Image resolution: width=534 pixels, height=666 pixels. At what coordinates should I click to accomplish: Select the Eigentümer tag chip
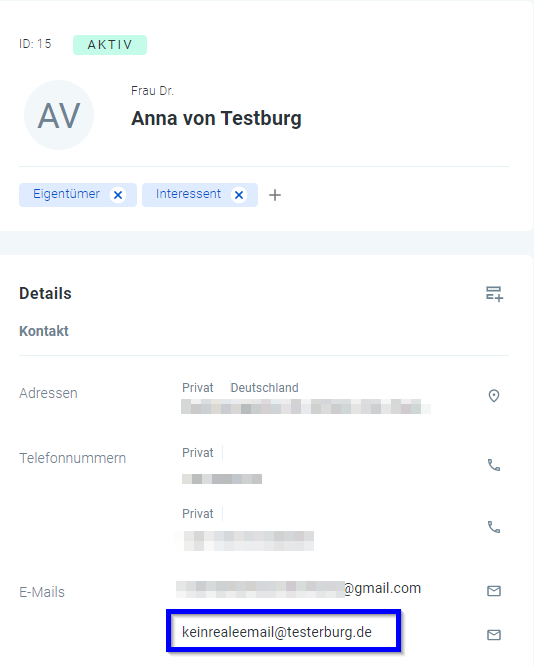coord(66,194)
